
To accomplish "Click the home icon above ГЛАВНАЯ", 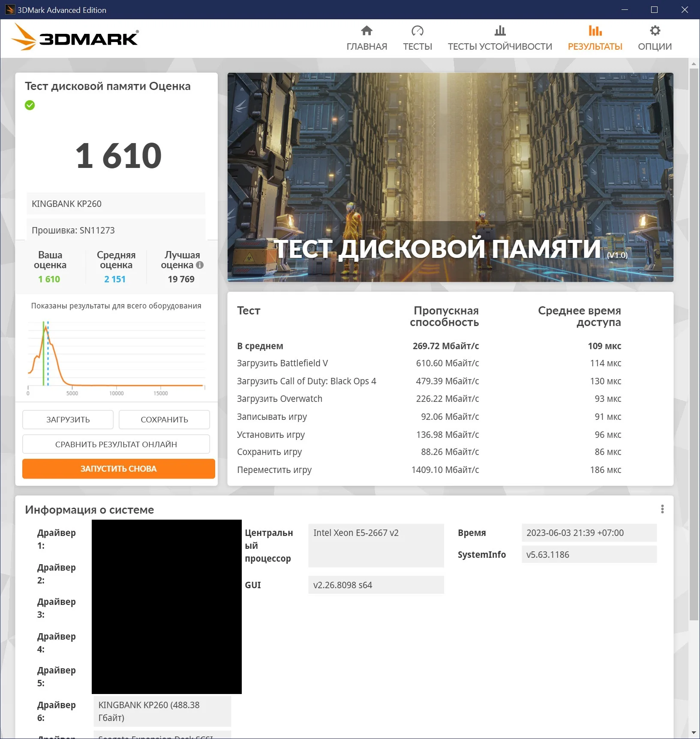I will (367, 31).
